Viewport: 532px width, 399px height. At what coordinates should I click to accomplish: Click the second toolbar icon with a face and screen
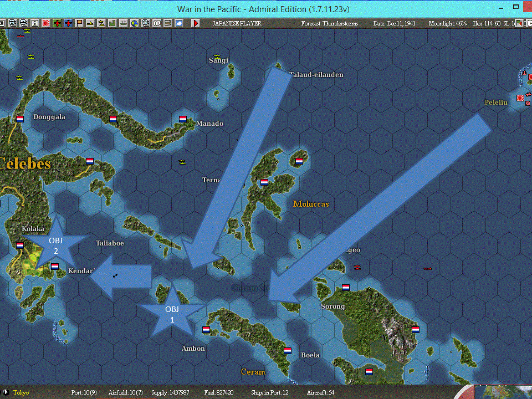12,23
